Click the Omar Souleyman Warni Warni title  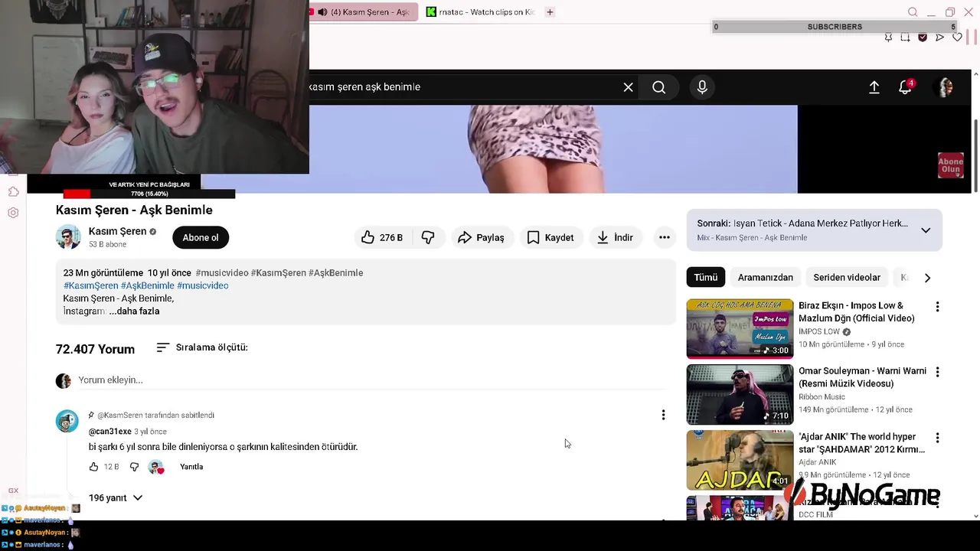[x=862, y=377]
